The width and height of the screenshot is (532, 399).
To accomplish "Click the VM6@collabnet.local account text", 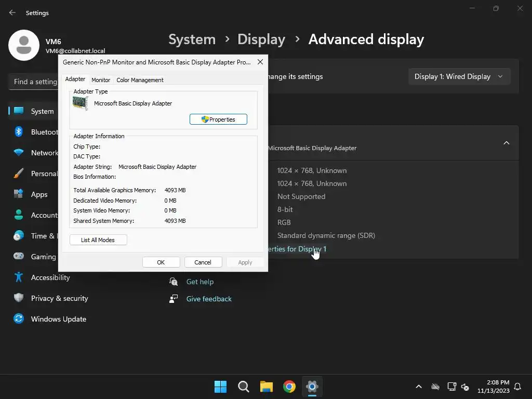I will tap(75, 51).
